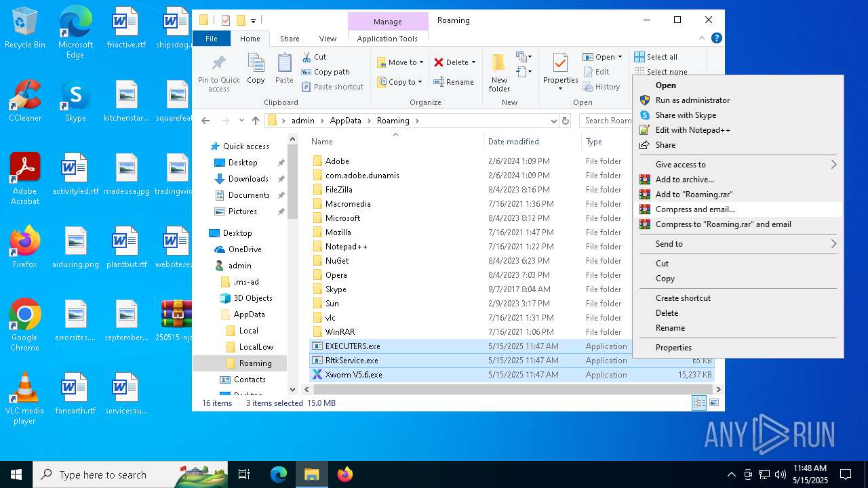
Task: Choose Add to archive... in context menu
Action: (738, 180)
